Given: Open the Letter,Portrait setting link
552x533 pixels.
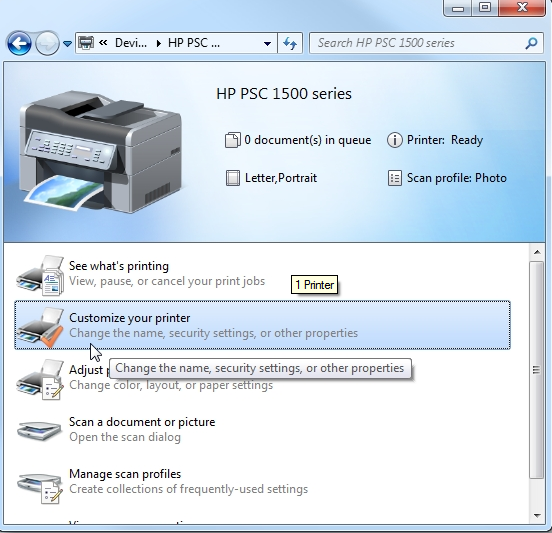Looking at the screenshot, I should (x=281, y=178).
